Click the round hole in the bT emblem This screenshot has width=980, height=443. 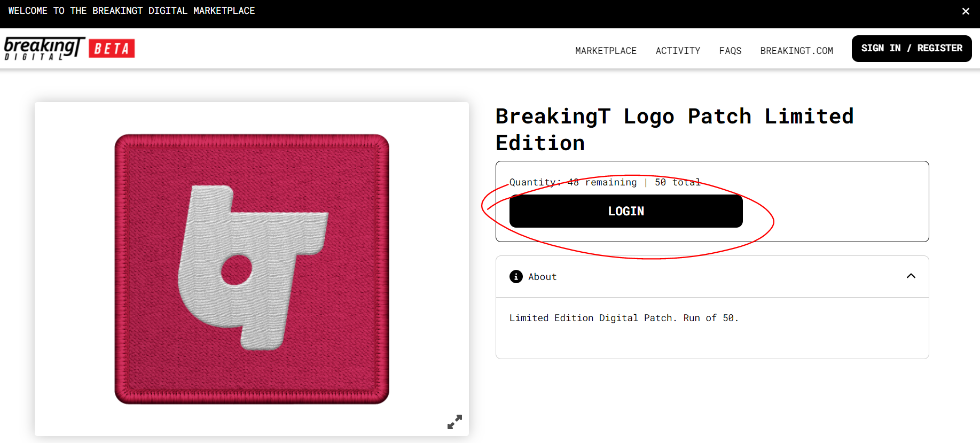237,270
